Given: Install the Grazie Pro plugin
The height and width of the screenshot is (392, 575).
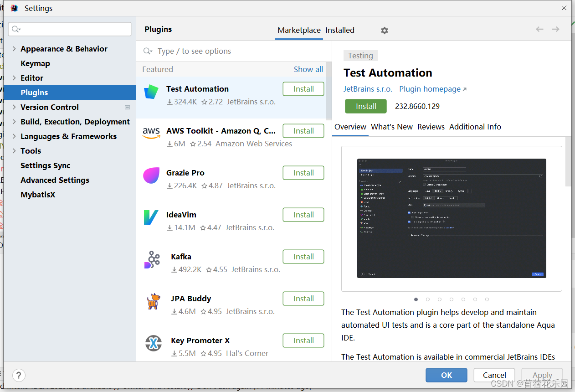Looking at the screenshot, I should [303, 173].
